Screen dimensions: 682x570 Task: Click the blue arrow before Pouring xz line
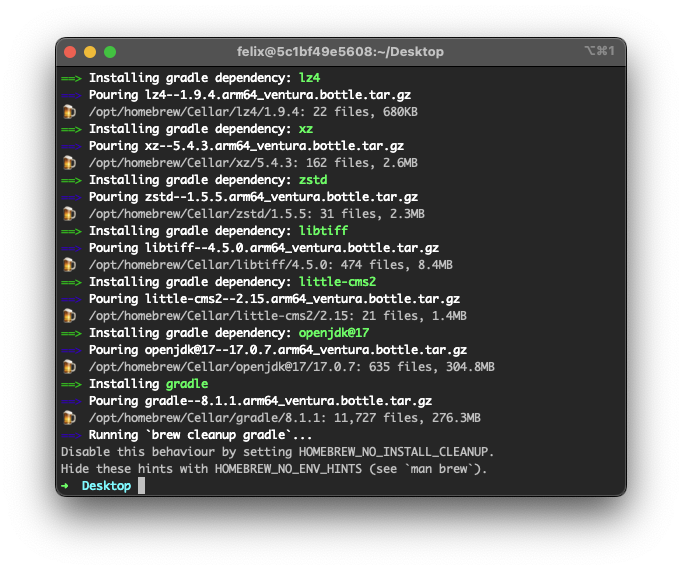[x=71, y=147]
